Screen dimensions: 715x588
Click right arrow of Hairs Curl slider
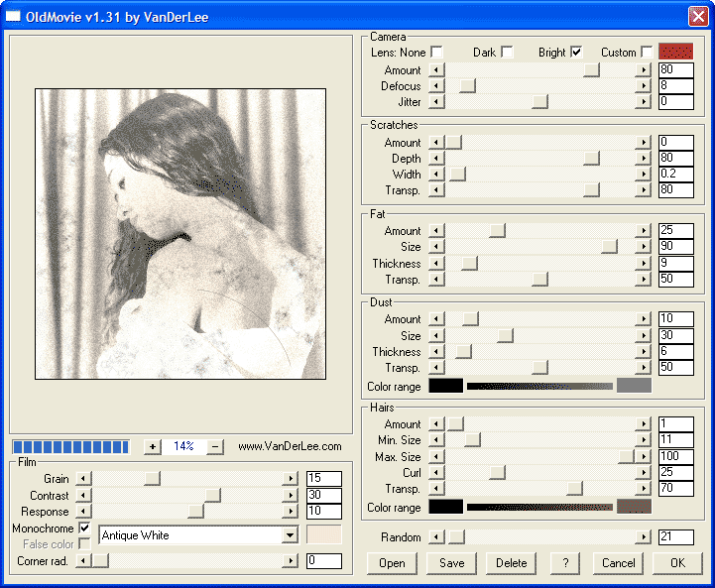(644, 472)
